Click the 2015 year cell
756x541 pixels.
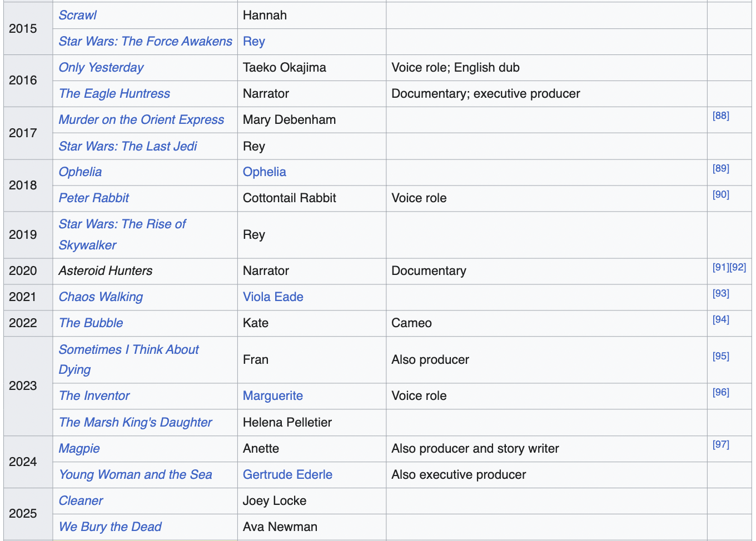(x=28, y=28)
